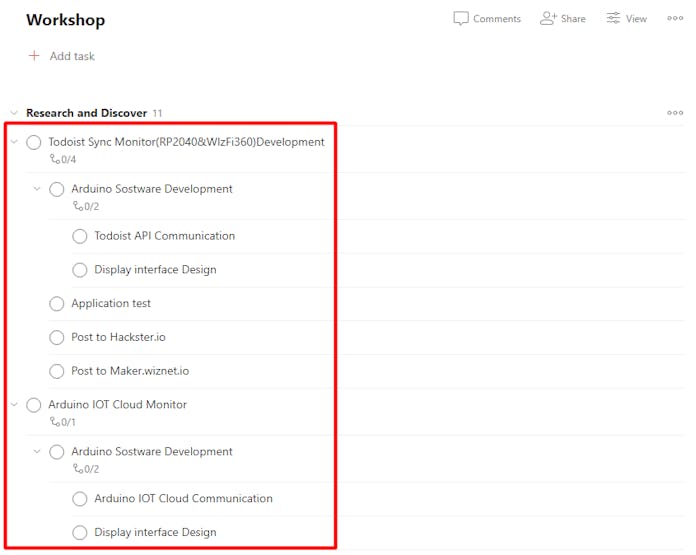
Task: Complete Todoist Sync Monitor Development task
Action: coord(34,142)
